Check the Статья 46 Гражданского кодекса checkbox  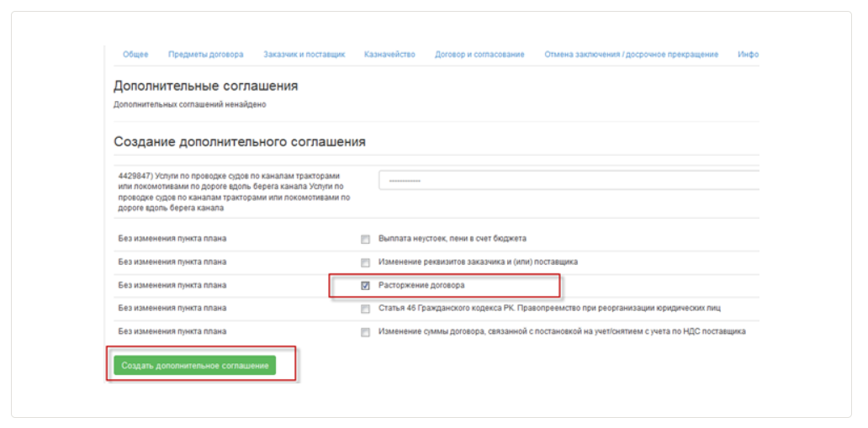tap(365, 309)
